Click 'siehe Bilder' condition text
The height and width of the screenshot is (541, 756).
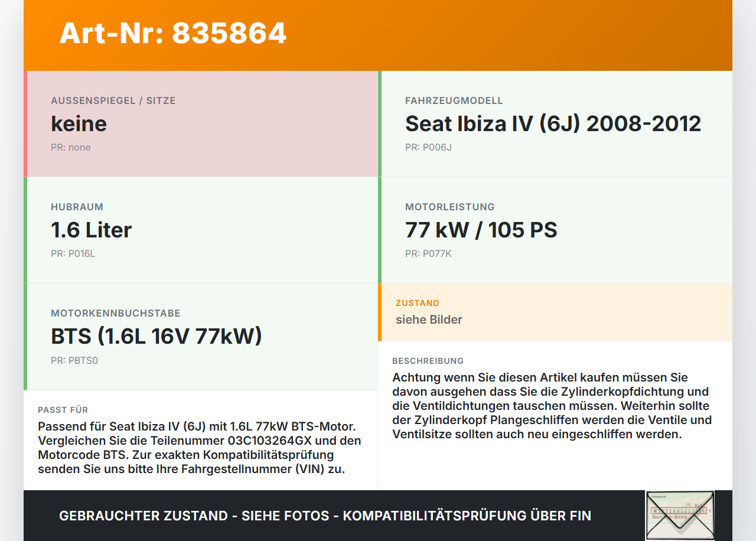(x=429, y=320)
